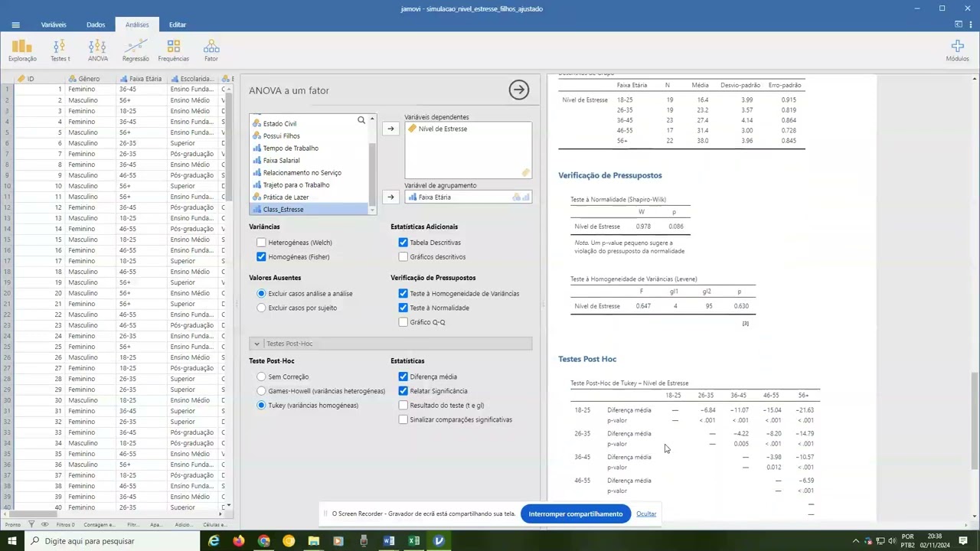Collapse the Testes Post-Hoc section
980x551 pixels.
pyautogui.click(x=390, y=344)
